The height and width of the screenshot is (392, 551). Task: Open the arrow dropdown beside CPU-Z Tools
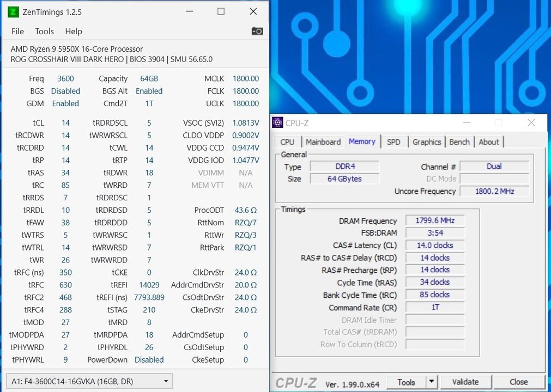coord(431,382)
